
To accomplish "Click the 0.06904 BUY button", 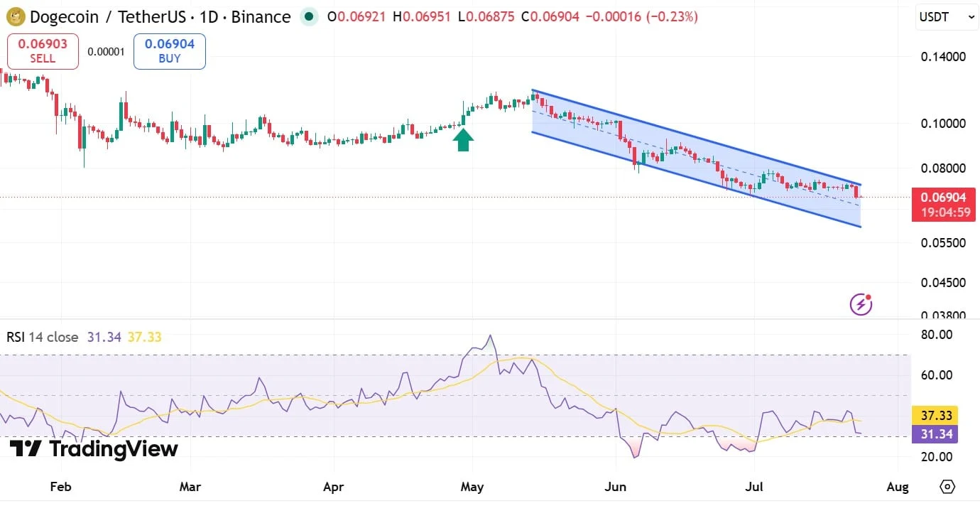I will pos(170,51).
